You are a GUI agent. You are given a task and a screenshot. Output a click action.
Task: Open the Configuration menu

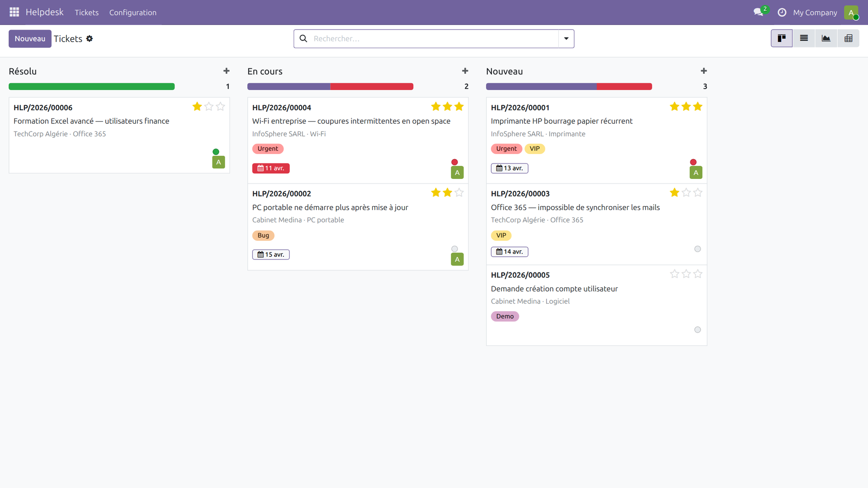(x=132, y=12)
